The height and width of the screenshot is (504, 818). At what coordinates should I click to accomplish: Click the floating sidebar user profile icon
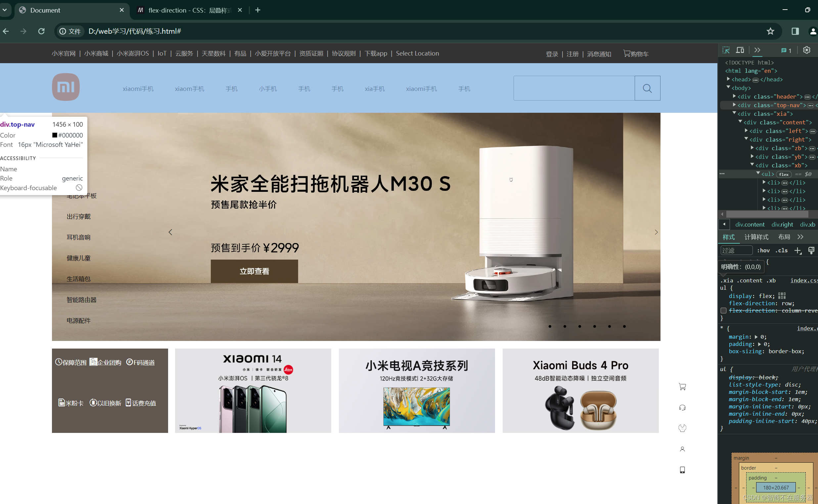point(682,449)
